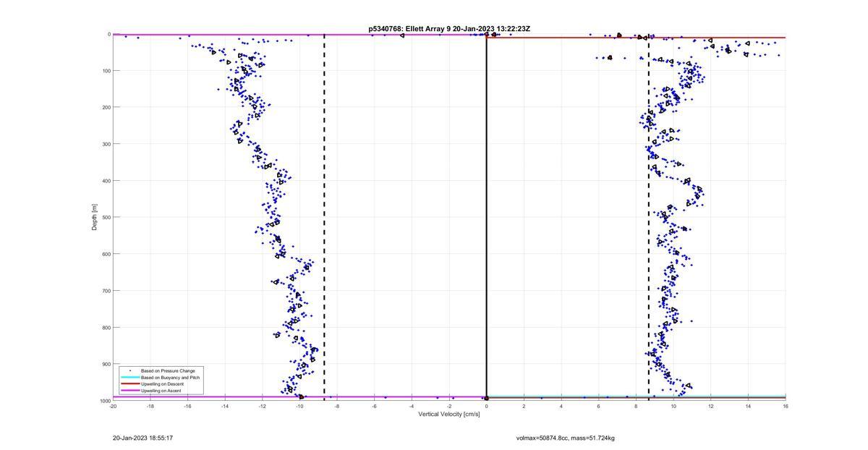Click the x-axis tick label '-18'

(150, 406)
